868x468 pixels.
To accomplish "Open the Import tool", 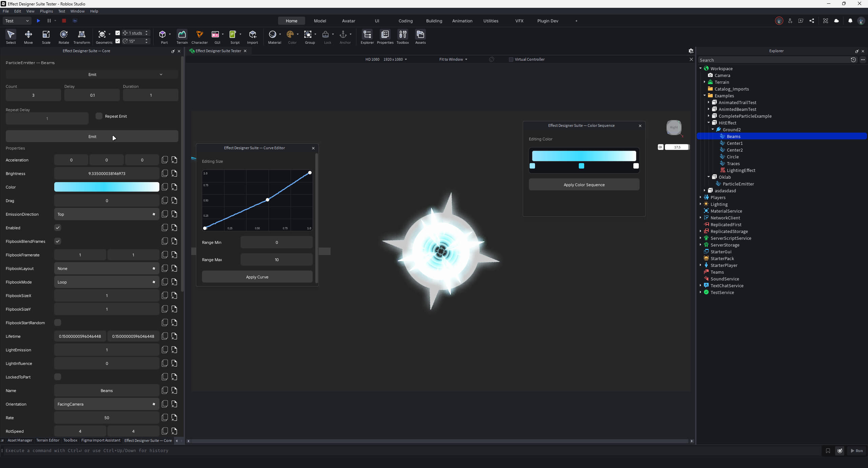I will click(253, 37).
